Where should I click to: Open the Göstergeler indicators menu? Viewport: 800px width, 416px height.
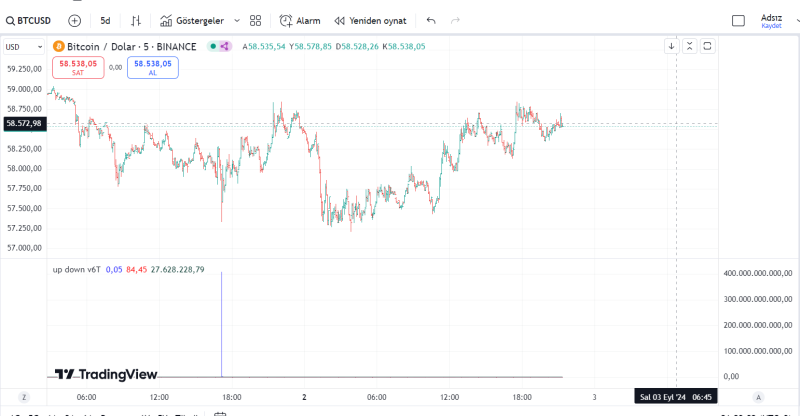(191, 20)
